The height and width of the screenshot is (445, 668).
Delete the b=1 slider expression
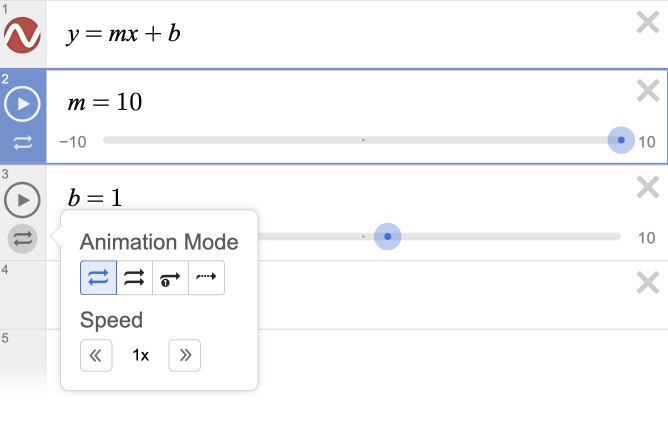click(648, 187)
